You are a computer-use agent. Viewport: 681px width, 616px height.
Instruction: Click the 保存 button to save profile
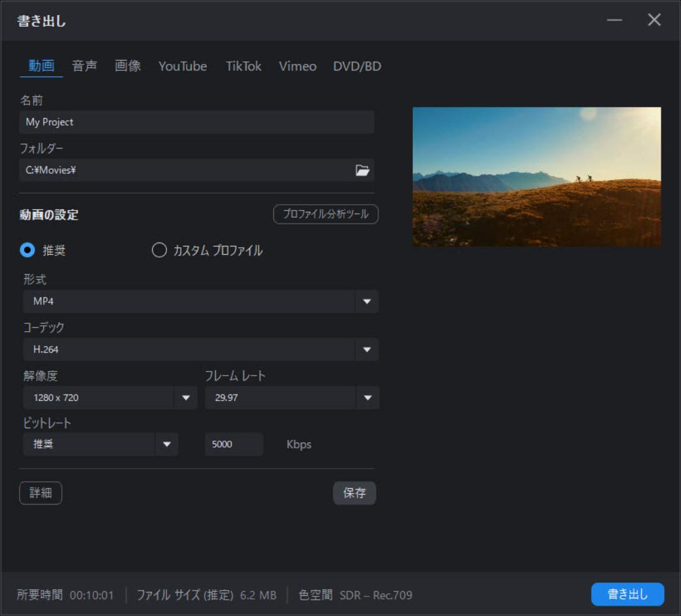tap(355, 493)
